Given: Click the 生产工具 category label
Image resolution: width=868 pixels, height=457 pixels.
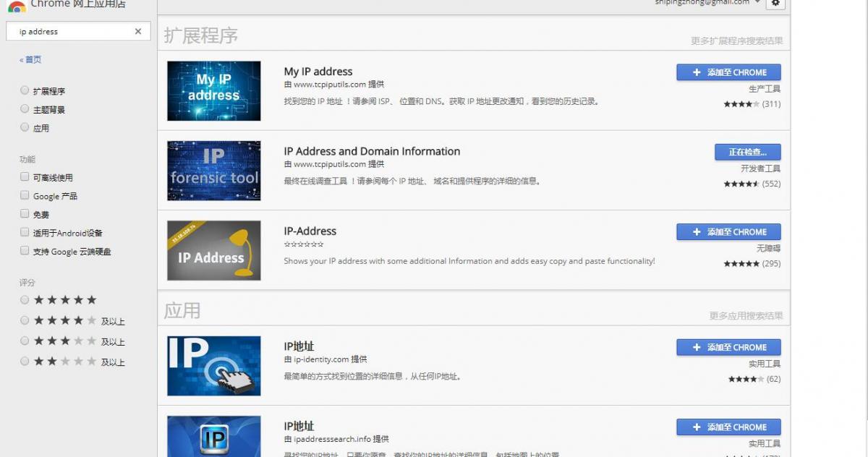Looking at the screenshot, I should [765, 89].
